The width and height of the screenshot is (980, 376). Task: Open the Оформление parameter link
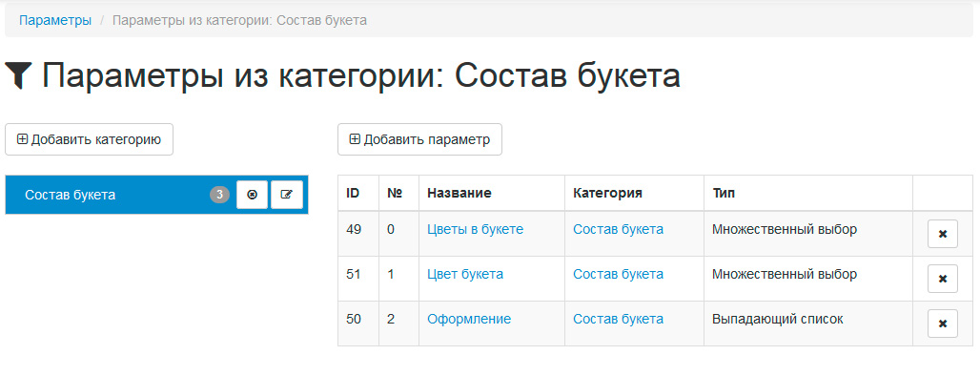coord(469,319)
